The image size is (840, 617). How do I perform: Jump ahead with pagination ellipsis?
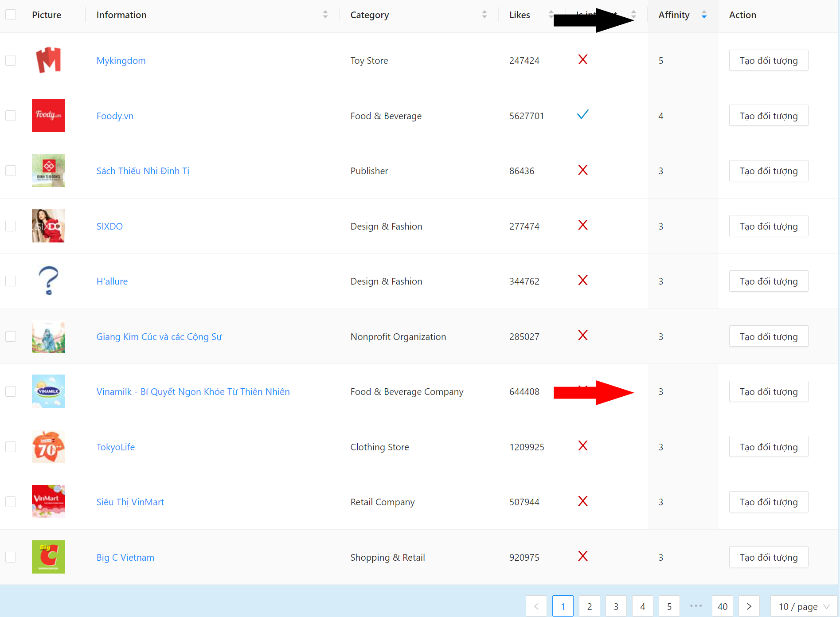696,606
